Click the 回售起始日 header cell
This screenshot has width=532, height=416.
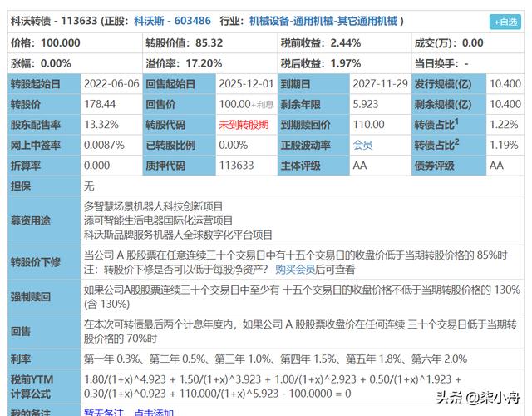click(x=180, y=84)
